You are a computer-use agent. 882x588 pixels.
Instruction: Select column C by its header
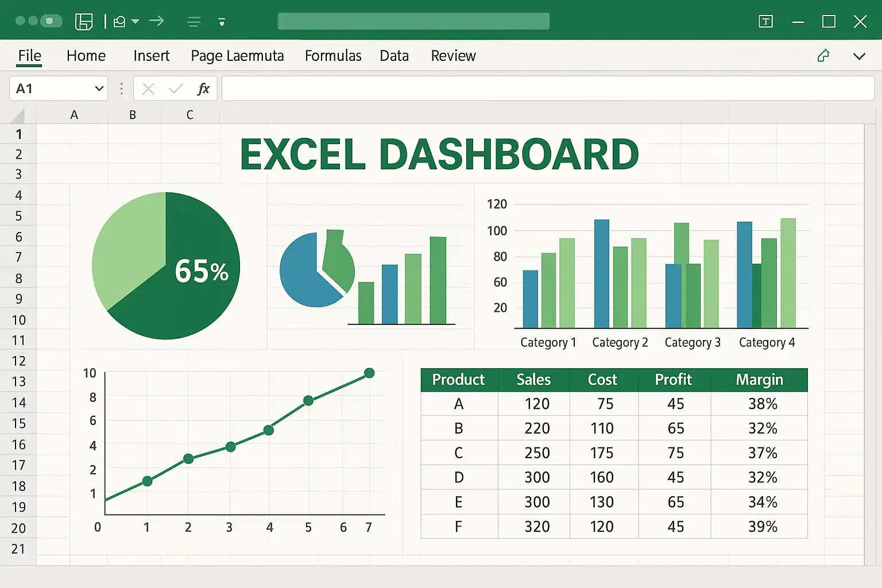190,115
